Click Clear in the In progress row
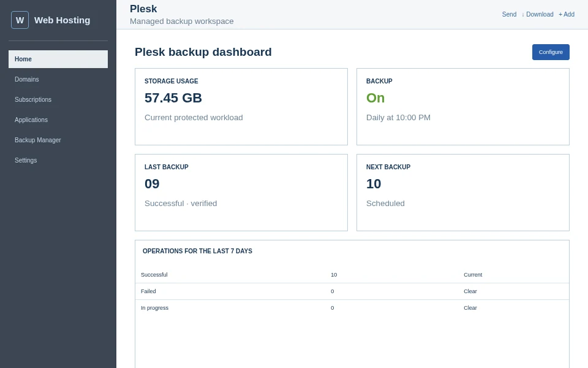Image resolution: width=588 pixels, height=368 pixels. pyautogui.click(x=470, y=308)
